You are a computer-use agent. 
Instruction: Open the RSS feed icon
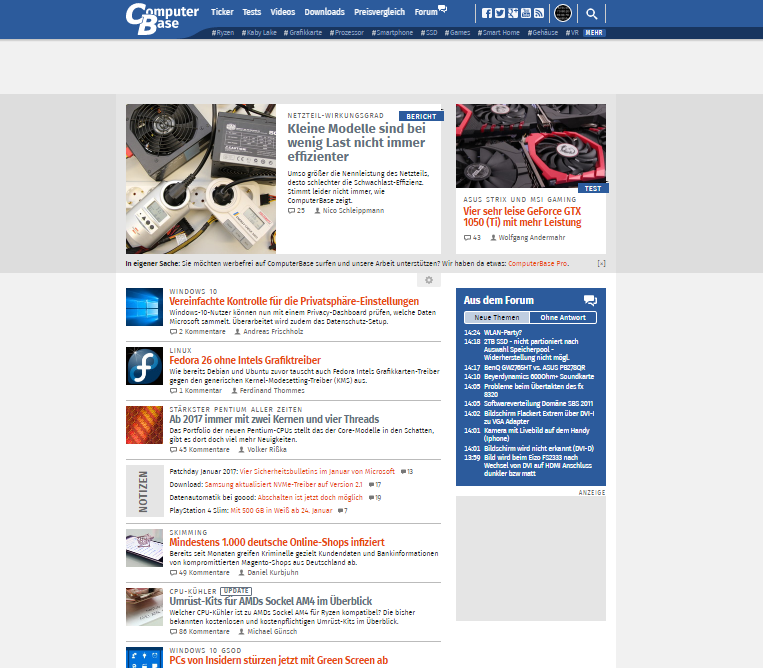click(x=539, y=13)
